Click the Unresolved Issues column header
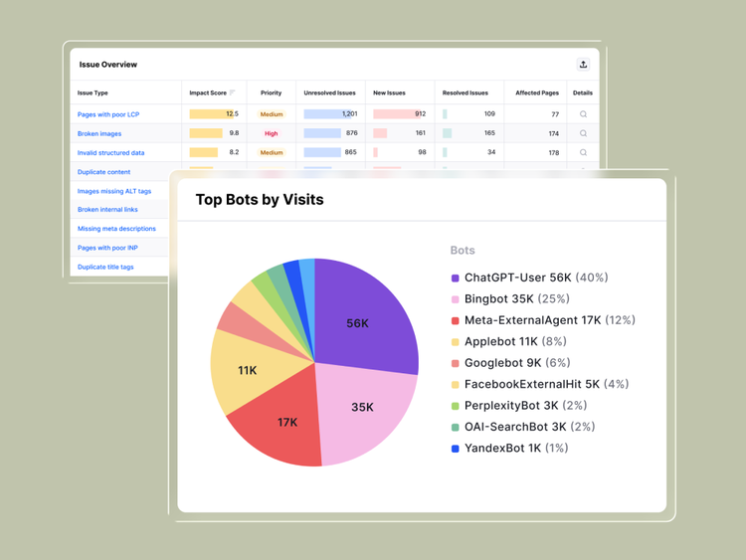The height and width of the screenshot is (560, 746). [x=329, y=93]
